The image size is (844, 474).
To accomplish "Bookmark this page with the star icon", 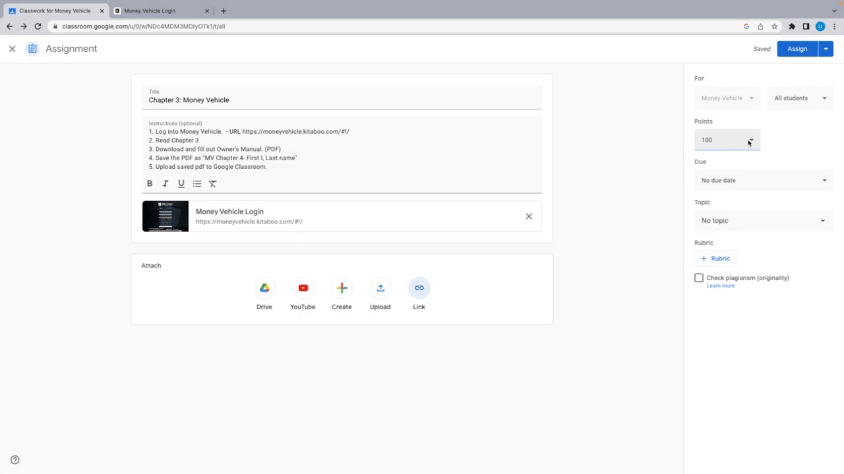I will point(774,26).
